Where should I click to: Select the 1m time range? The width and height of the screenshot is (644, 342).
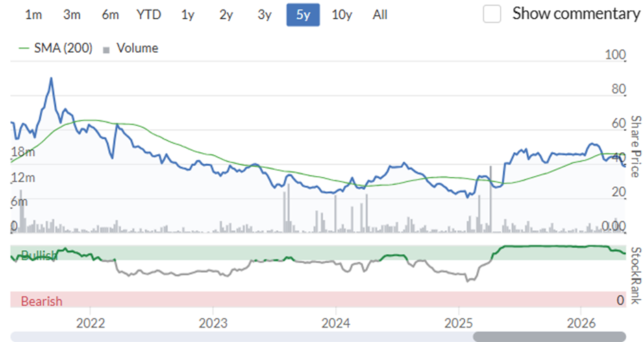34,15
